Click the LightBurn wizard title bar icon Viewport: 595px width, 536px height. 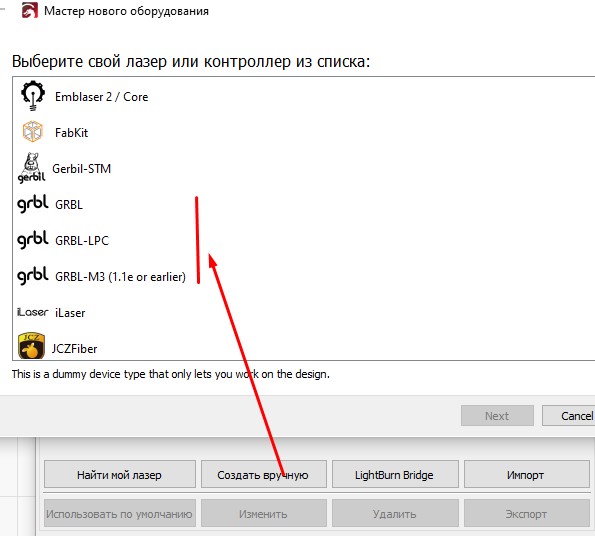point(30,10)
